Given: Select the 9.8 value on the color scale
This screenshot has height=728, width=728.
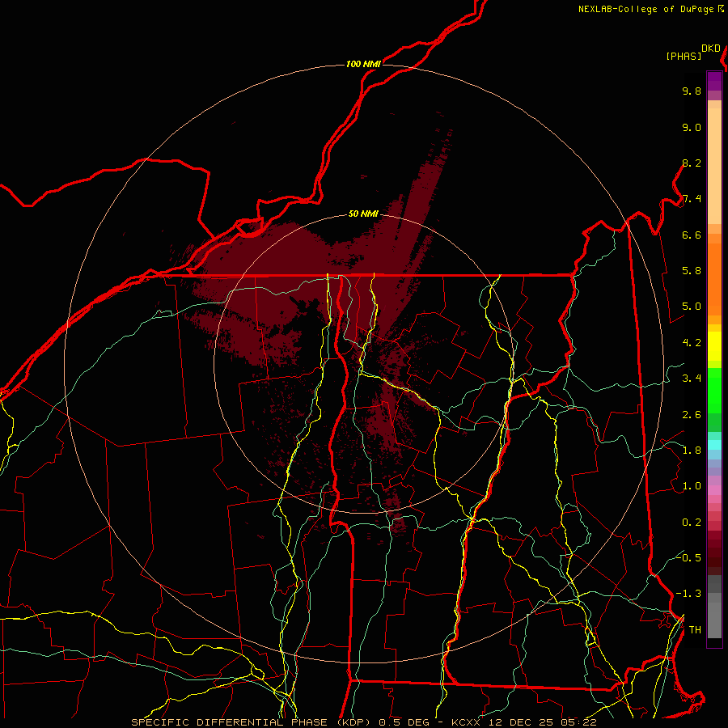Looking at the screenshot, I should pos(692,91).
